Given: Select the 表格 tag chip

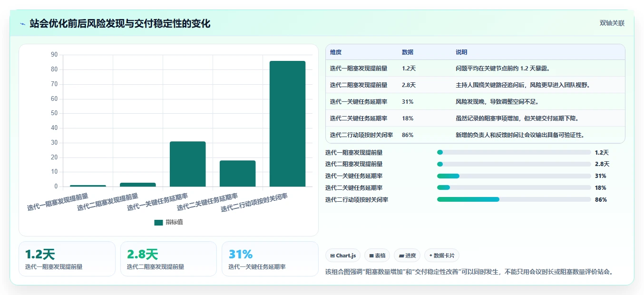Looking at the screenshot, I should [x=377, y=256].
